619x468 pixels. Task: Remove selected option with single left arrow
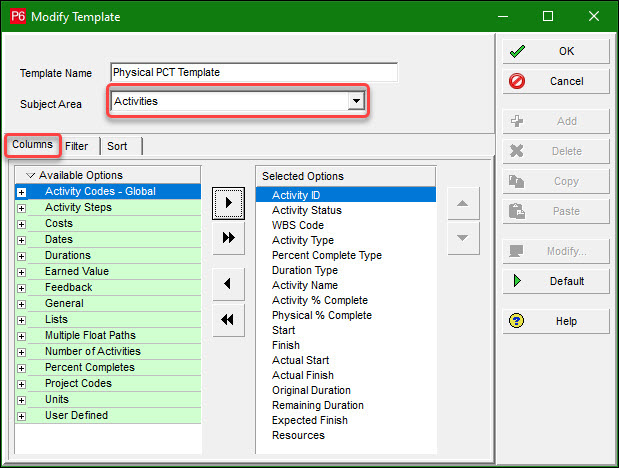click(x=228, y=284)
